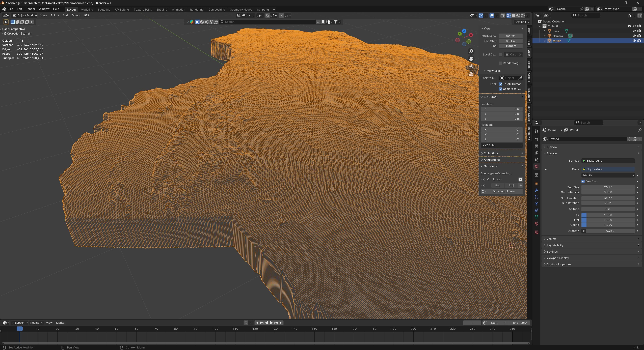The image size is (644, 350).
Task: Adjust the Dust slider value
Action: (608, 220)
